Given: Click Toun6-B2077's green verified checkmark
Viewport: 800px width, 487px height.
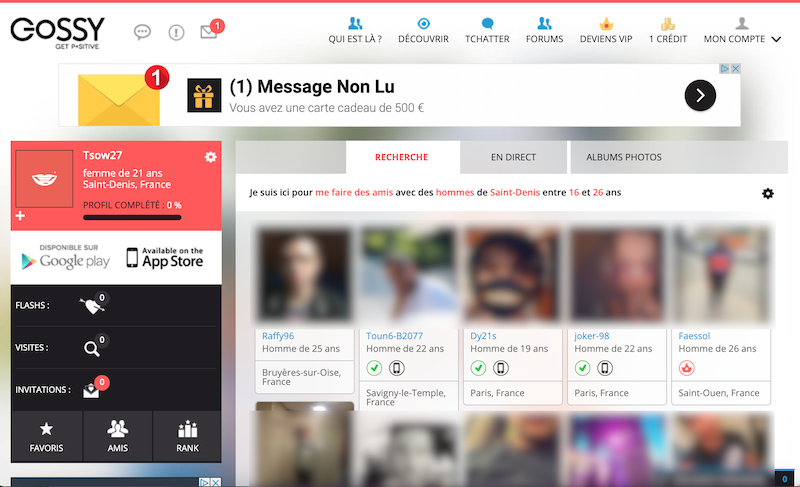Looking at the screenshot, I should [374, 368].
